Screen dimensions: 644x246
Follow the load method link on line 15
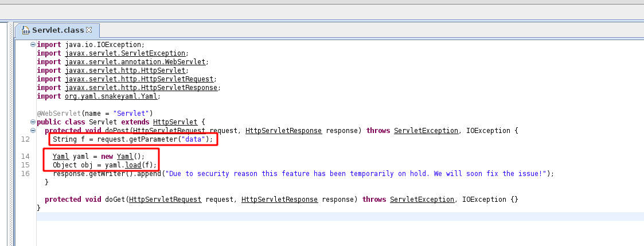[x=133, y=165]
